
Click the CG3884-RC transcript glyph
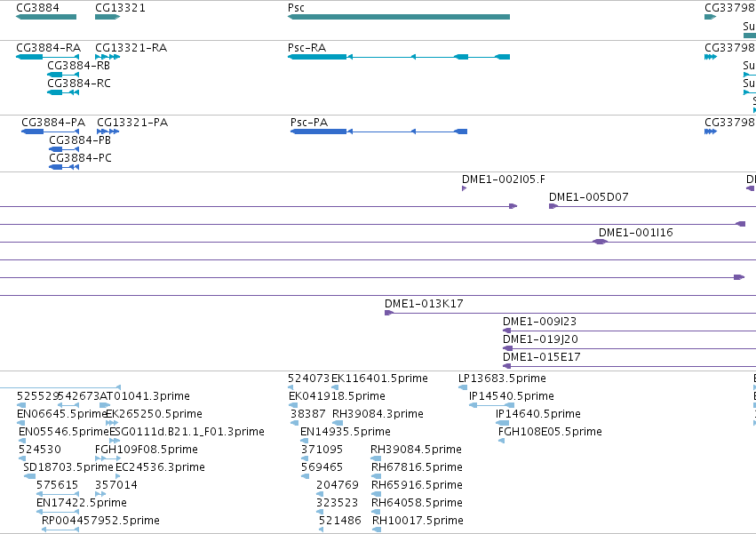click(x=63, y=92)
